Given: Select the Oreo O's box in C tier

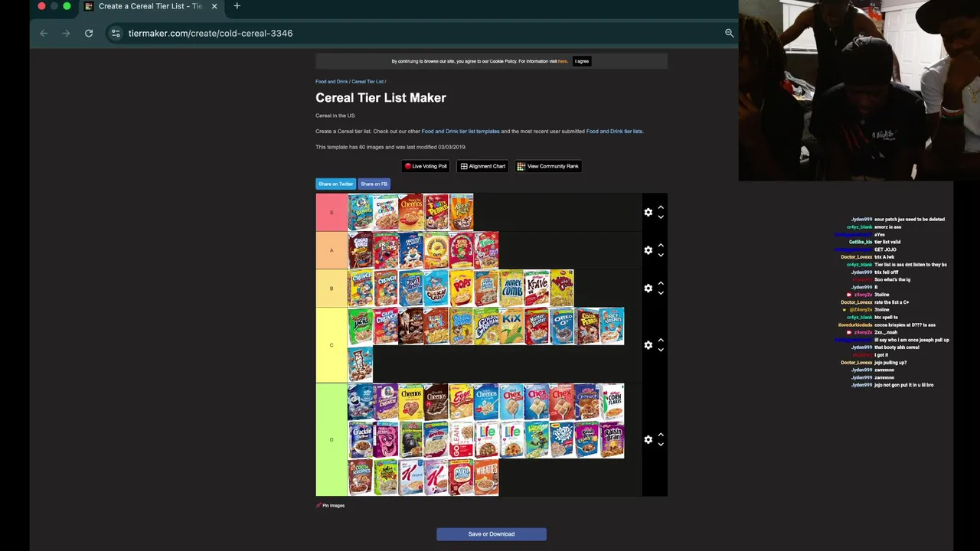Looking at the screenshot, I should 562,326.
